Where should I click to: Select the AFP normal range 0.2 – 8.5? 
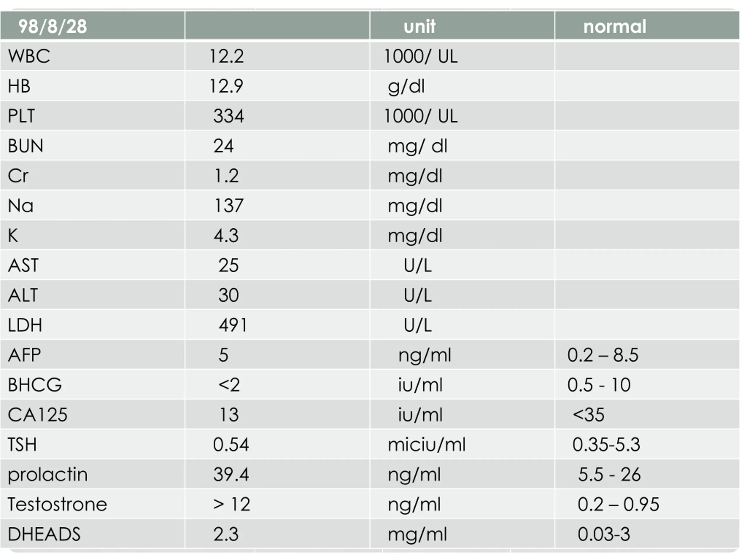pyautogui.click(x=603, y=355)
